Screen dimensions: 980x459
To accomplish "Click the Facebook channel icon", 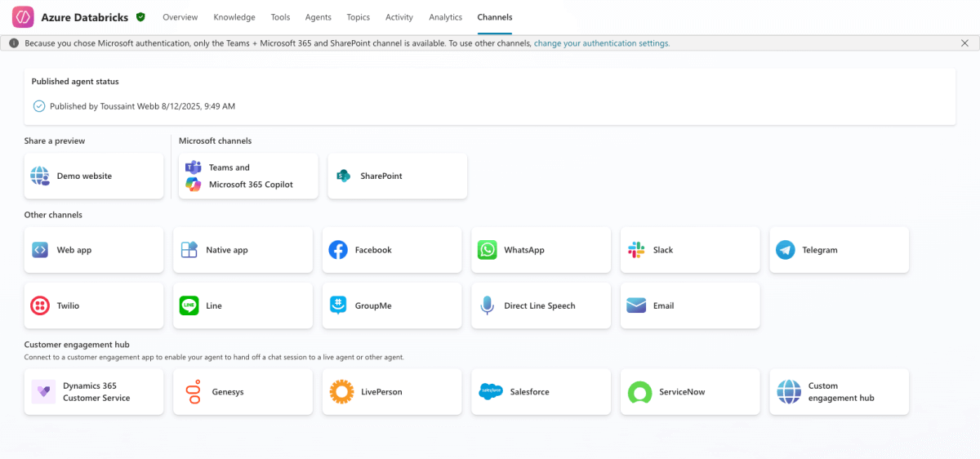I will (x=338, y=250).
